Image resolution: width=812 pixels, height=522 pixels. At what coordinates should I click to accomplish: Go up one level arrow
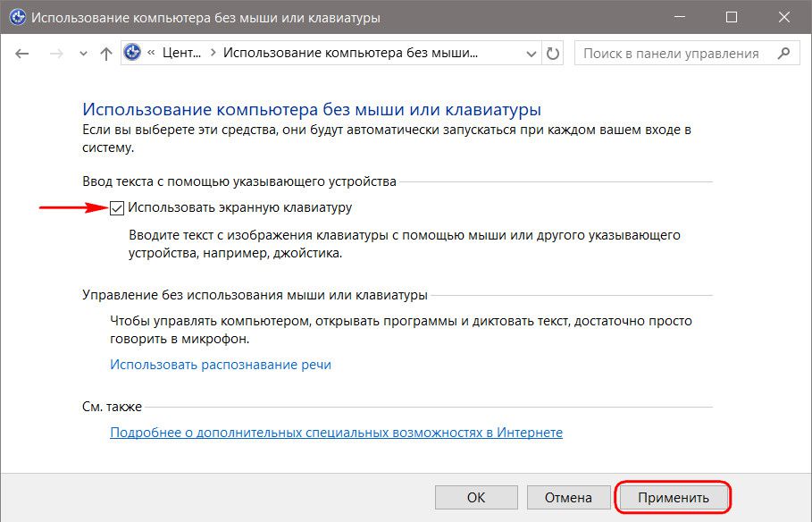[x=106, y=54]
